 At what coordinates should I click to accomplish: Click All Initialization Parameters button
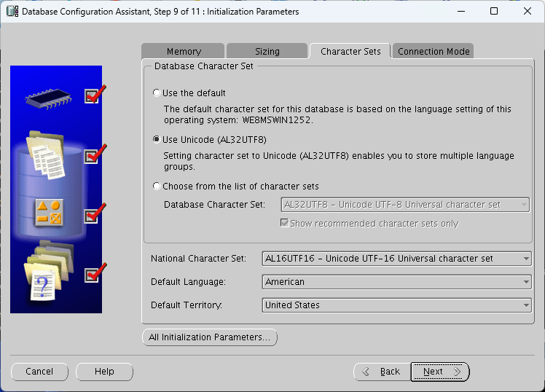210,337
